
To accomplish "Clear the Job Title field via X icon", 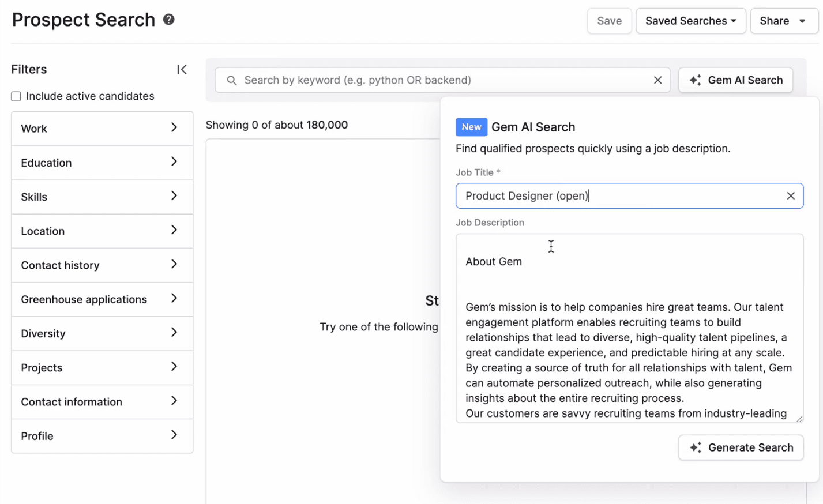I will coord(790,195).
